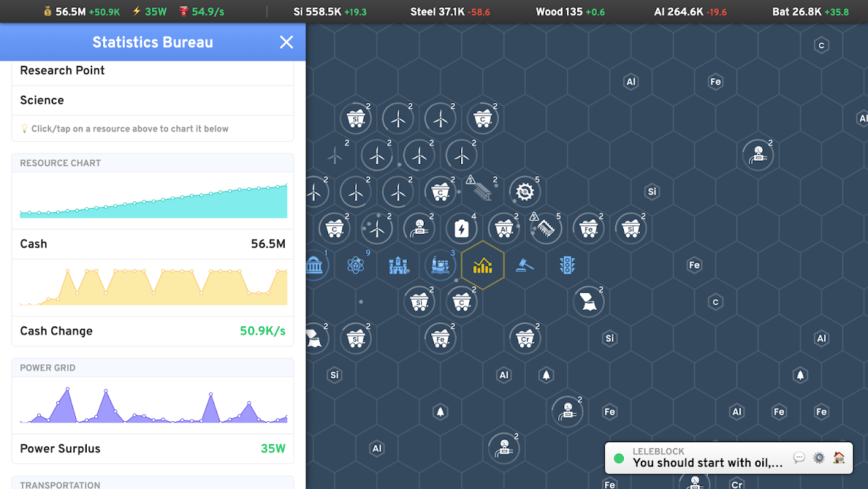This screenshot has height=489, width=868.
Task: Open the LELEBLOCK chat message
Action: click(x=707, y=458)
